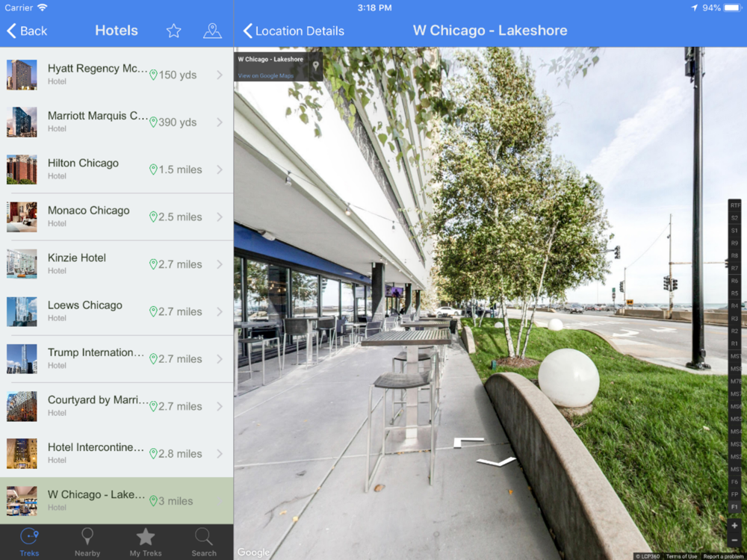Switch to the Treks tab

[29, 542]
